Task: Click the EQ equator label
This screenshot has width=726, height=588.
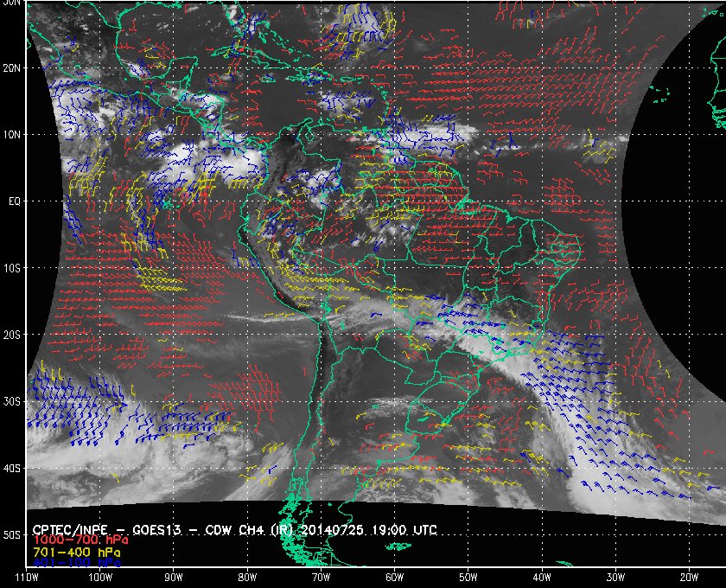Action: 15,201
